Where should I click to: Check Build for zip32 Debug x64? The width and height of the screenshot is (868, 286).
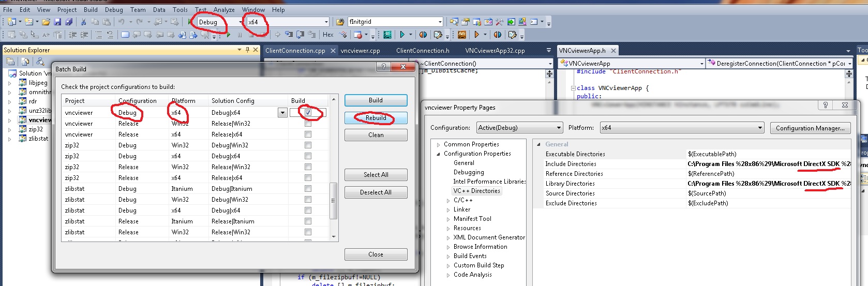coord(308,156)
